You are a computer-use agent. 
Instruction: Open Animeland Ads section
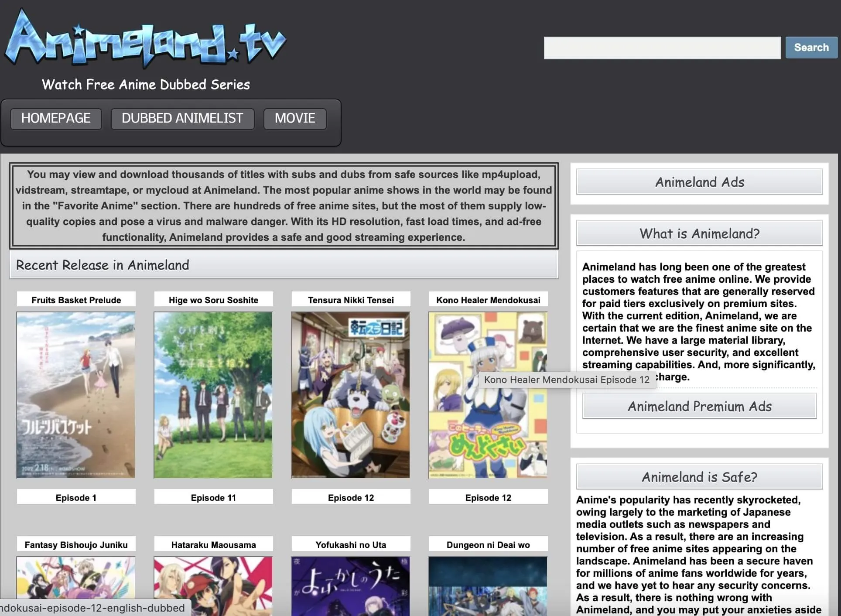click(x=699, y=181)
